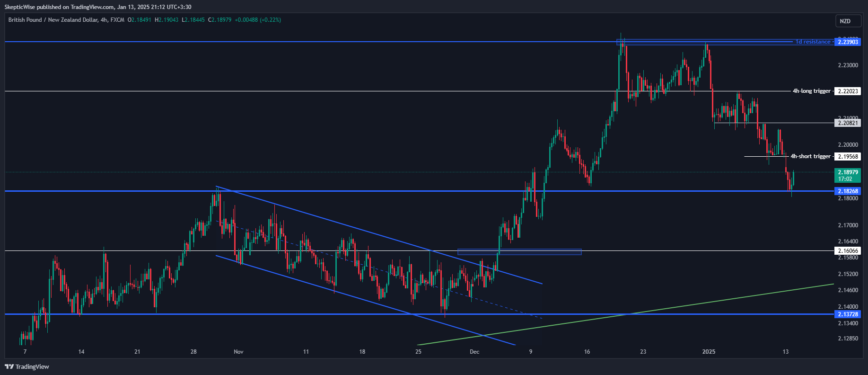Click the 2.13728 price label
This screenshot has height=375, width=868.
[x=848, y=314]
